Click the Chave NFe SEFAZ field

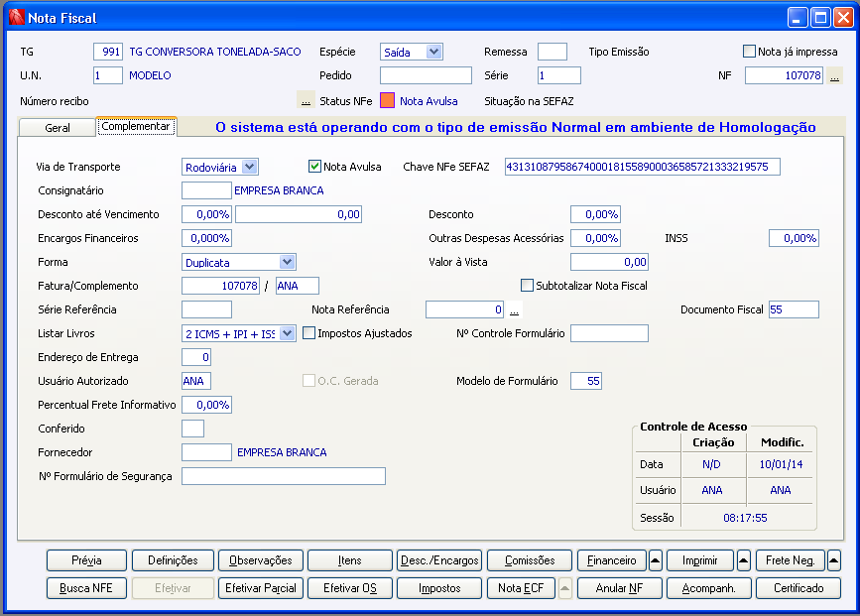(x=642, y=167)
